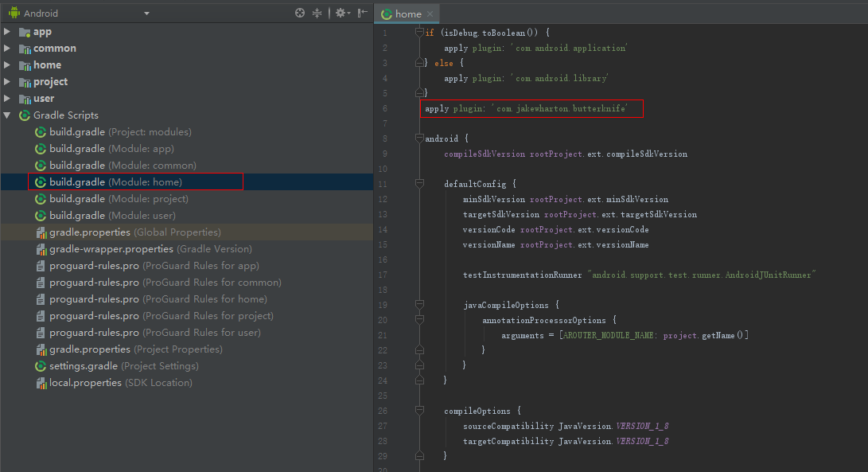Expand the project module arrow

click(x=7, y=81)
